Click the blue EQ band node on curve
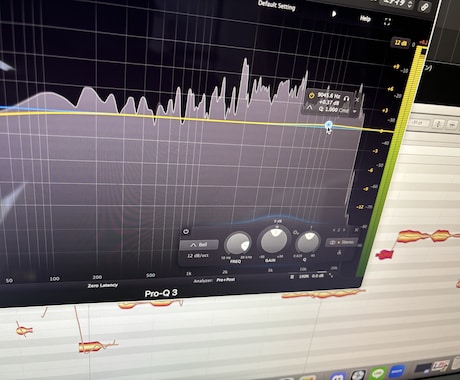Screen dimensions: 460x380 coord(329,125)
